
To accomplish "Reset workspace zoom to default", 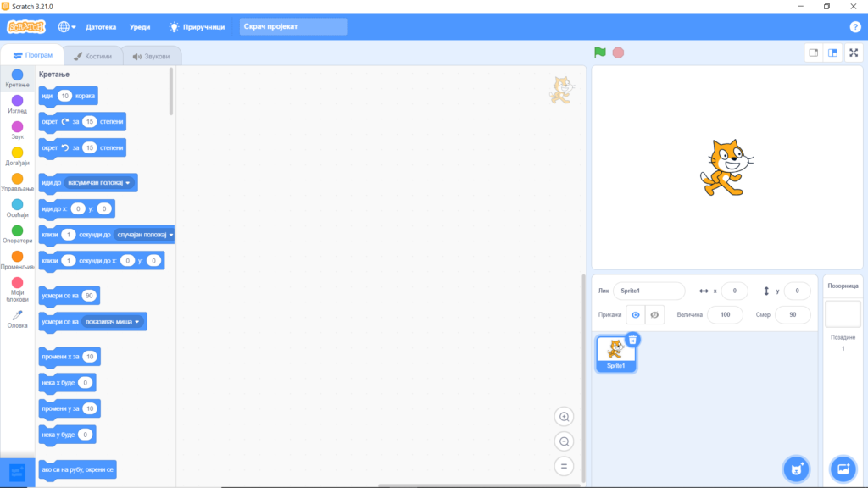I will pyautogui.click(x=564, y=467).
